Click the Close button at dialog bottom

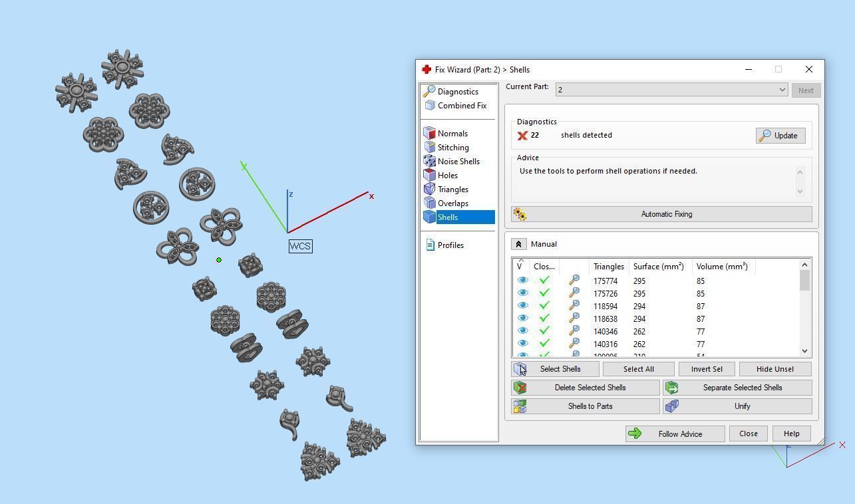coord(748,434)
